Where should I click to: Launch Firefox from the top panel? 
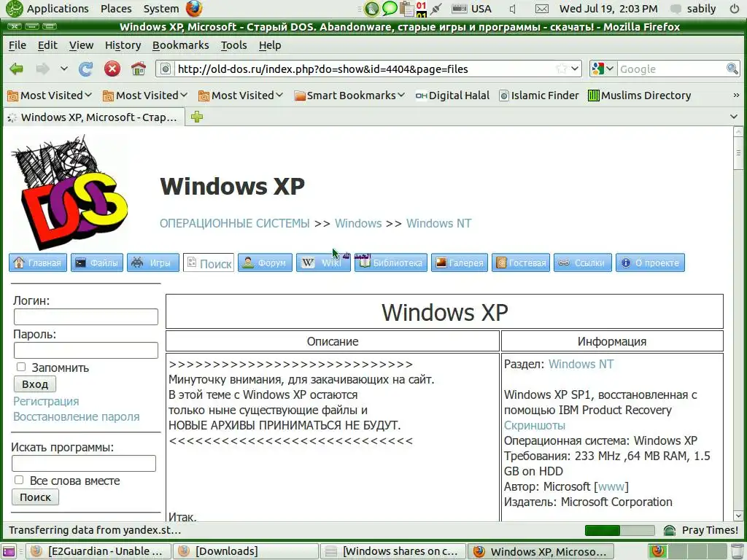point(194,9)
